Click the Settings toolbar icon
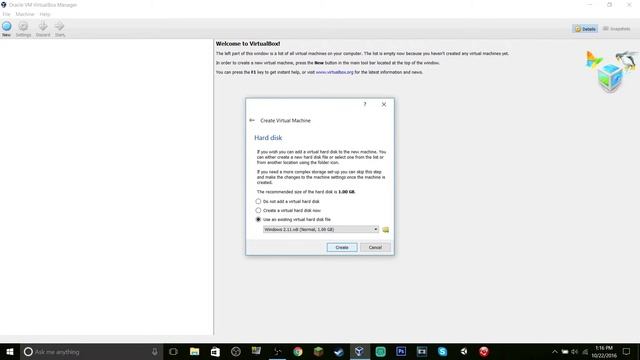This screenshot has height=360, width=640. (23, 29)
